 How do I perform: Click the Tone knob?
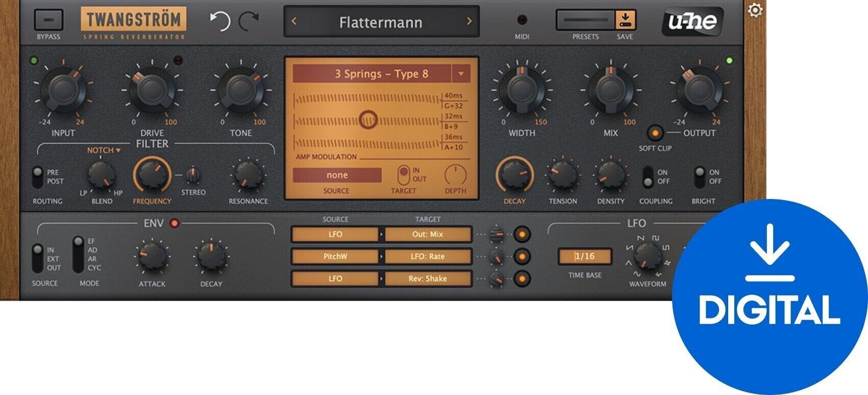[241, 90]
